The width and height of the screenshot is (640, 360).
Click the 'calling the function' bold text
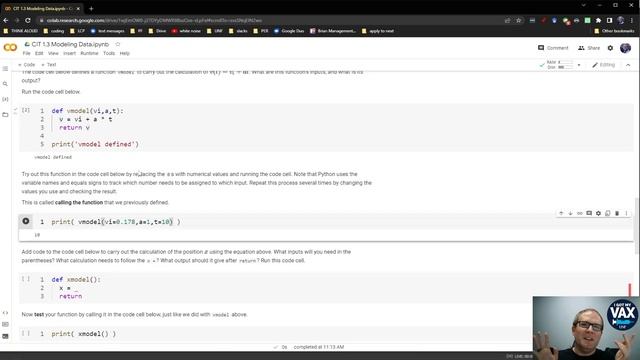(x=79, y=202)
